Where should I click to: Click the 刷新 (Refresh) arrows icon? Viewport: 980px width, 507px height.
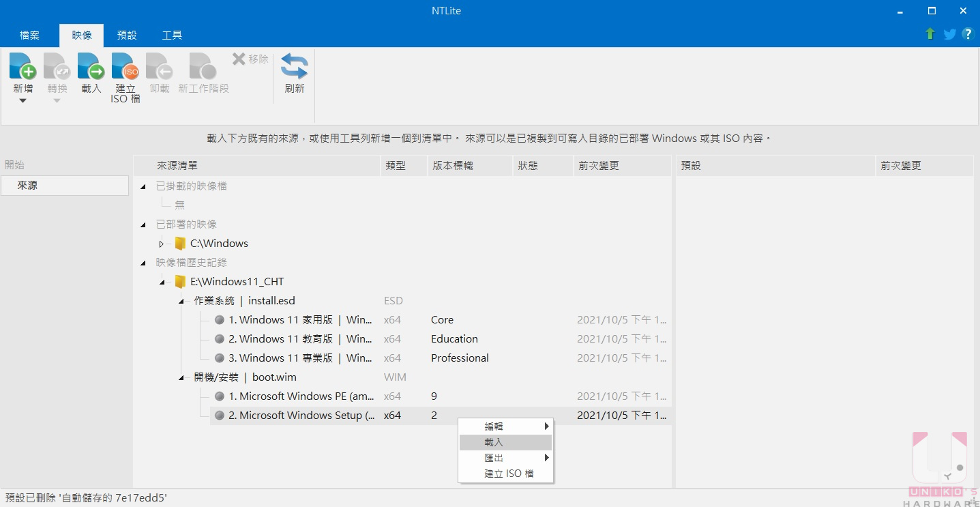pyautogui.click(x=295, y=66)
